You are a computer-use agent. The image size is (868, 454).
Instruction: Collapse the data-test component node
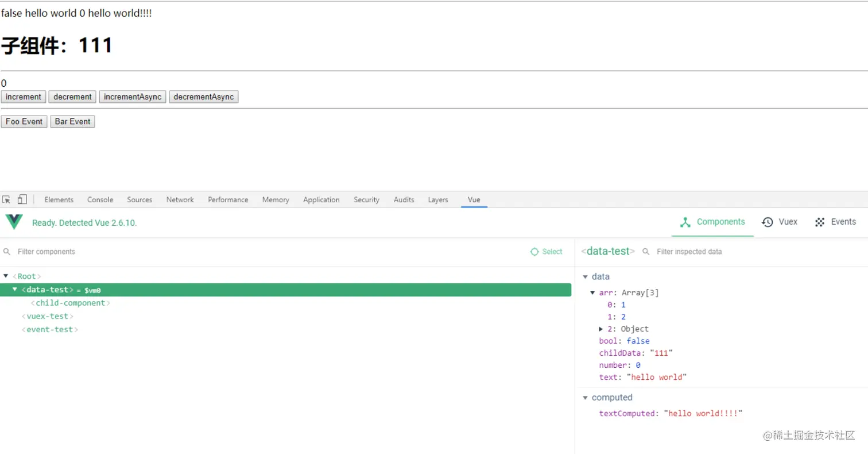[15, 290]
